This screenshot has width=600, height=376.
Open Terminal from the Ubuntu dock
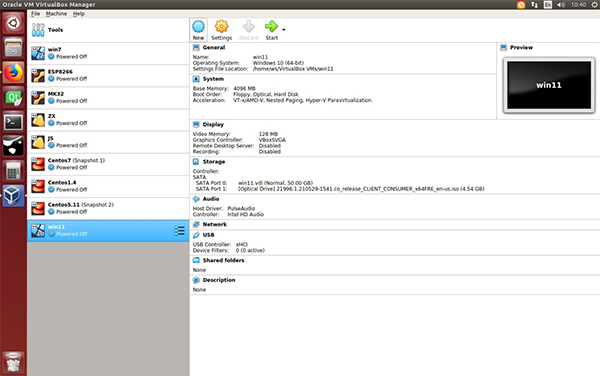(x=13, y=122)
